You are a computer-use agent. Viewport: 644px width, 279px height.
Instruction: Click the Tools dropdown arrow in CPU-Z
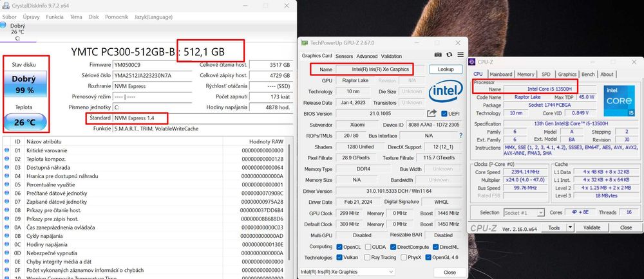(570, 228)
